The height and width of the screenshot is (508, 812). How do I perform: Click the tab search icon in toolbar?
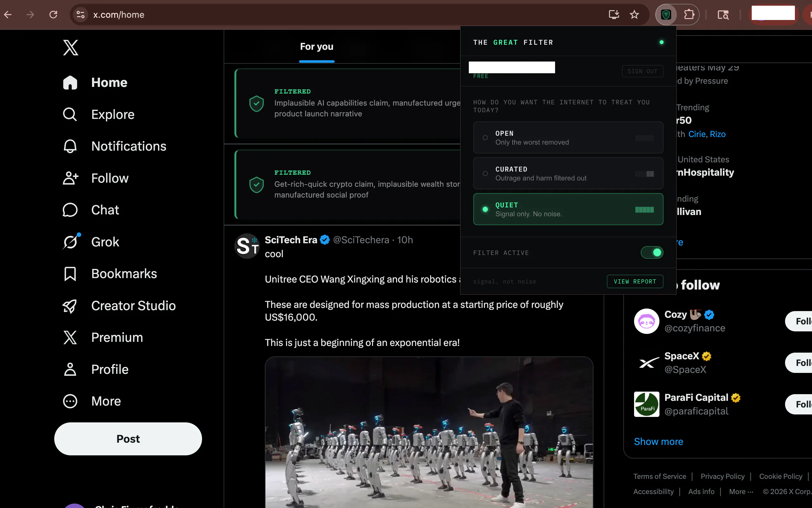click(723, 15)
